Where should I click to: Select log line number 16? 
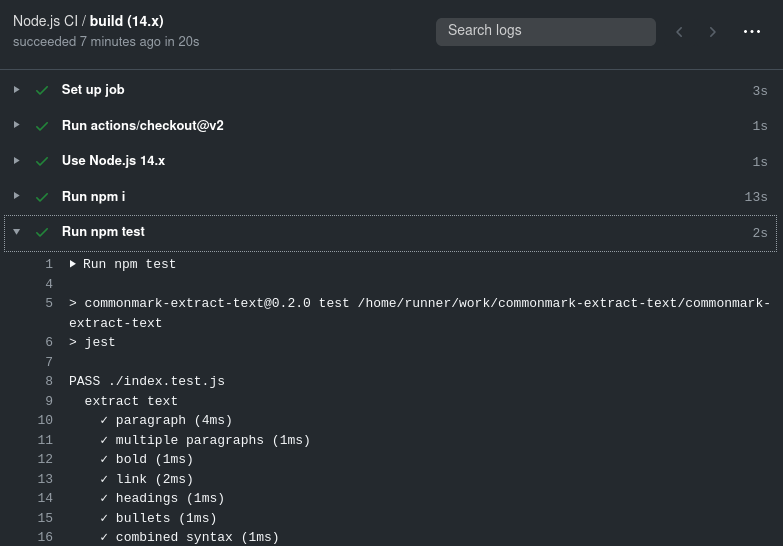coord(45,537)
